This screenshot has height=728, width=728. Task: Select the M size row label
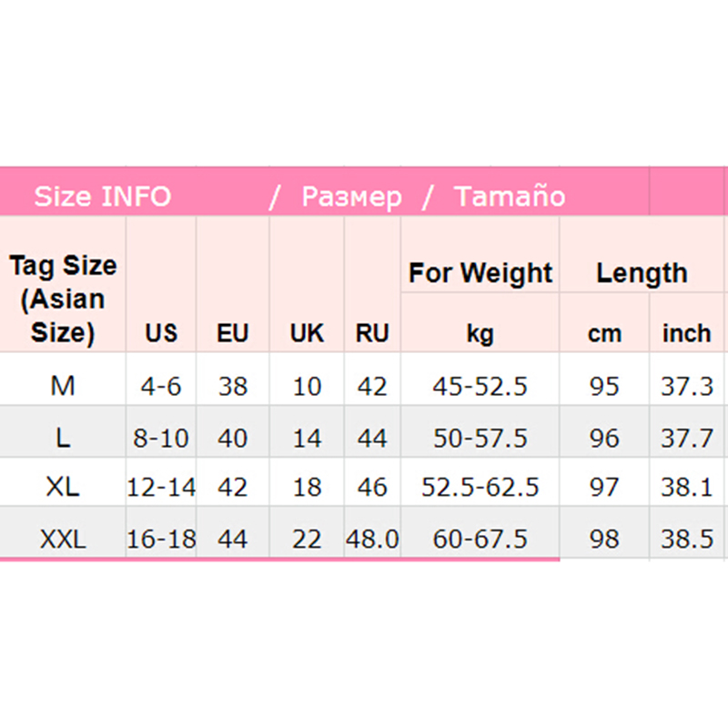coord(63,387)
